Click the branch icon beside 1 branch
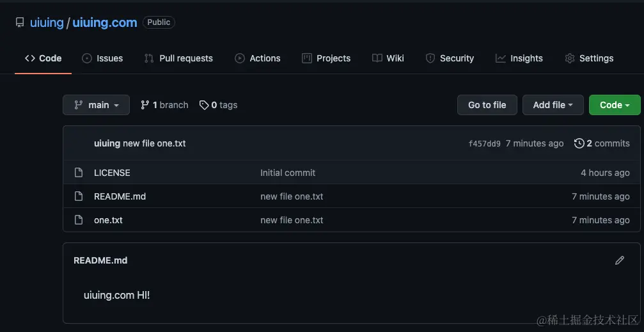Image resolution: width=644 pixels, height=332 pixels. (145, 105)
